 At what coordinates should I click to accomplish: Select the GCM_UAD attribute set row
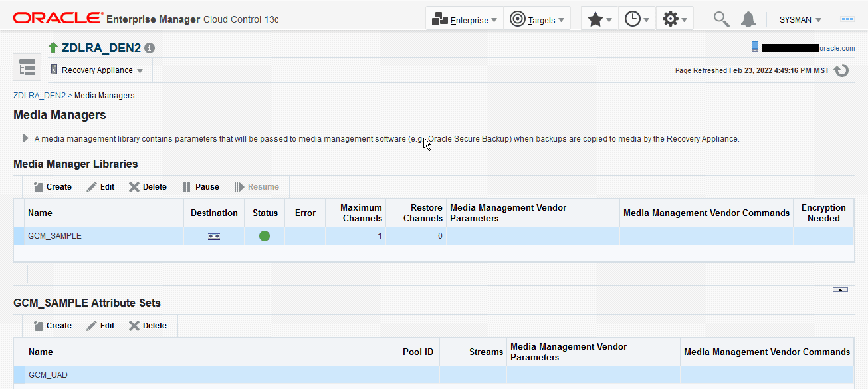(x=433, y=375)
